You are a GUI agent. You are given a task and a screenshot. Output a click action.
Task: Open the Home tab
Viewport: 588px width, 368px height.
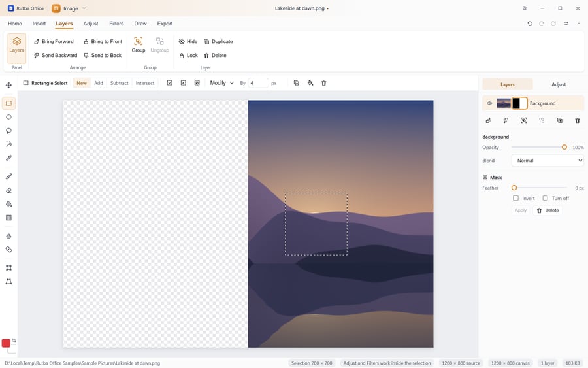click(15, 24)
